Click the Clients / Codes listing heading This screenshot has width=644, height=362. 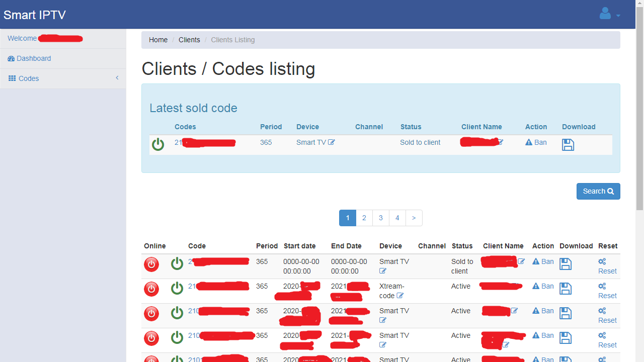[x=228, y=68]
